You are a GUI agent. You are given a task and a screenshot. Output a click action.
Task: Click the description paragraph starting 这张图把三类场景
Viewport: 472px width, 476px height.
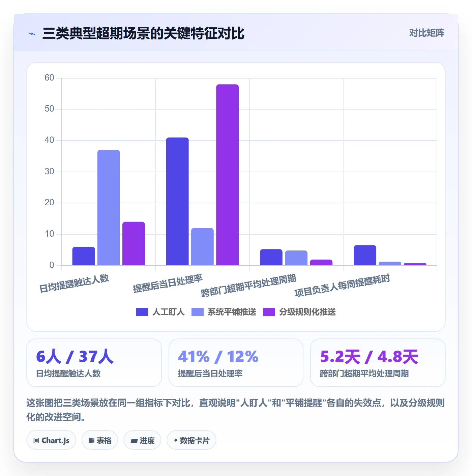[236, 410]
